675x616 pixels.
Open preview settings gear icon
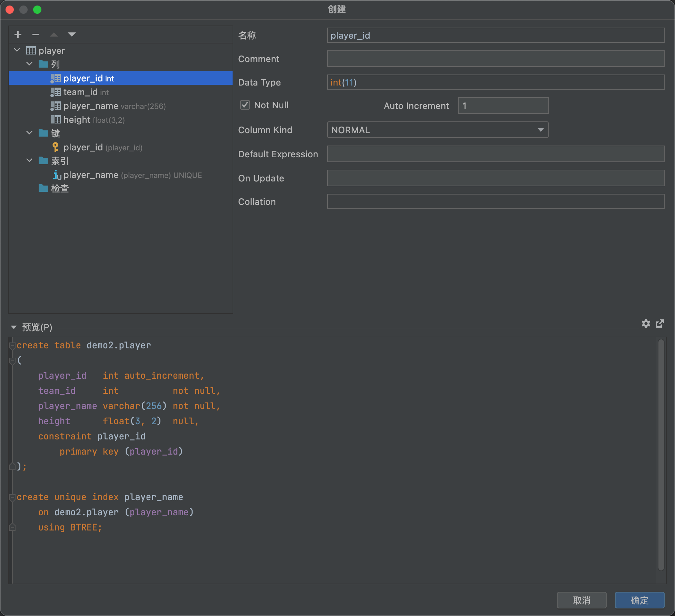pos(646,324)
